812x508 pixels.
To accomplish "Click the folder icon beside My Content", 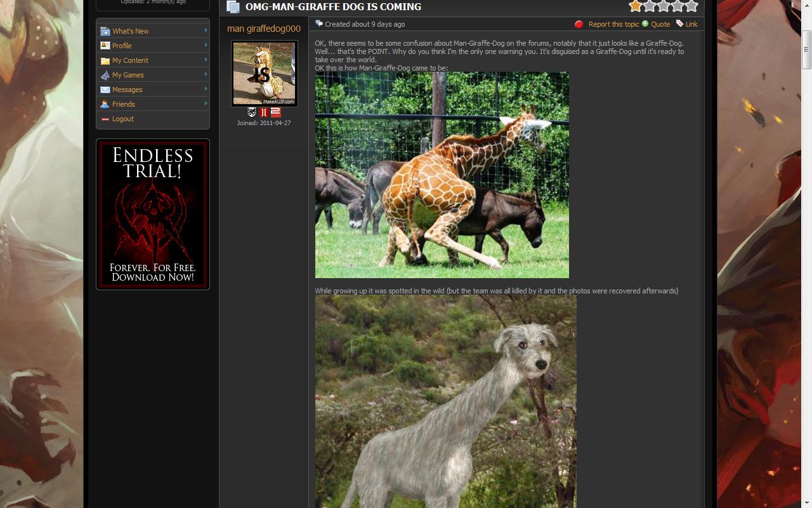I will (x=104, y=60).
